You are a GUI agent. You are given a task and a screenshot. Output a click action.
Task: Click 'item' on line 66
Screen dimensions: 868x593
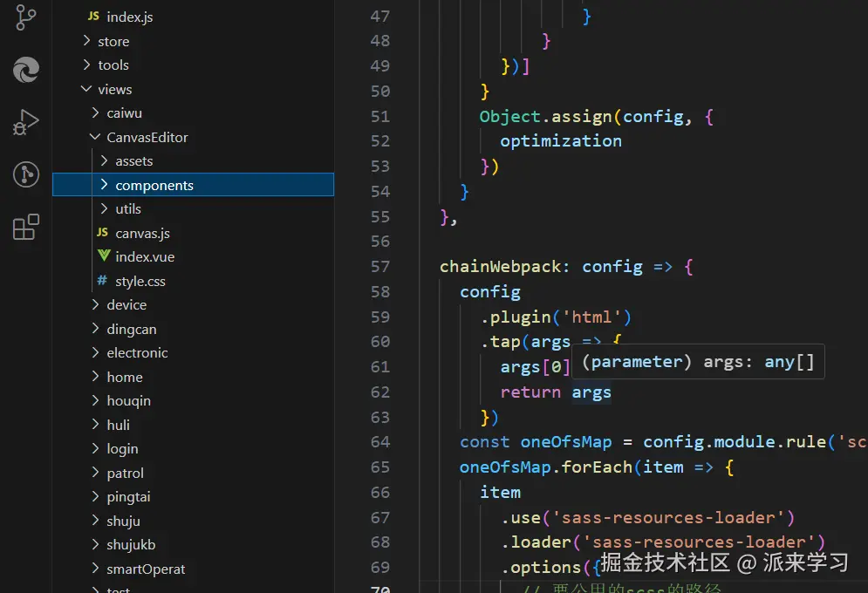(500, 493)
